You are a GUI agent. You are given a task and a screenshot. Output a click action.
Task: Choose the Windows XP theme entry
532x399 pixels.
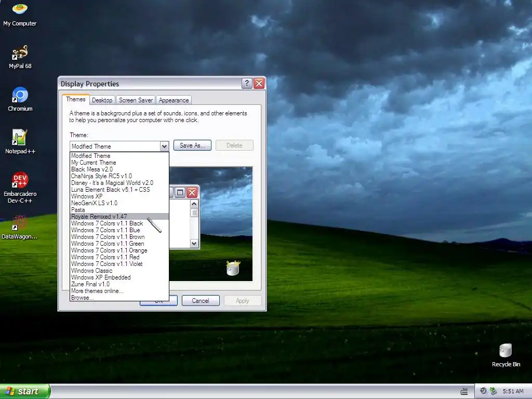[x=119, y=196]
